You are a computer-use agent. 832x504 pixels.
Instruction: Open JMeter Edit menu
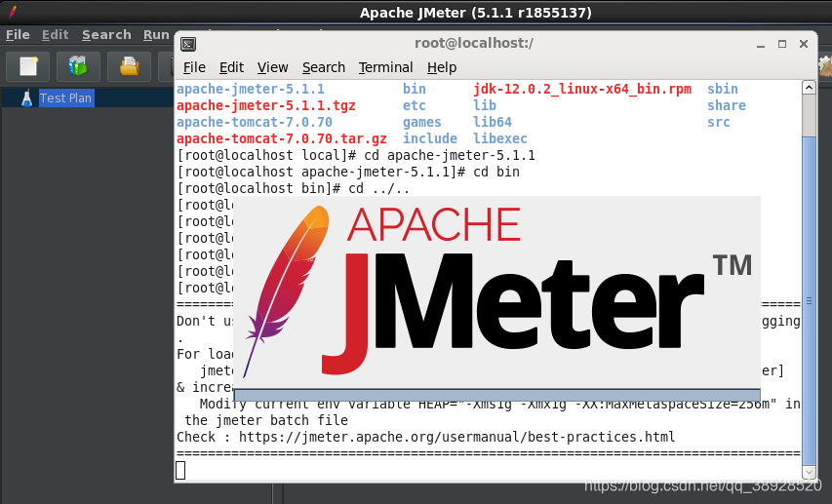(56, 35)
